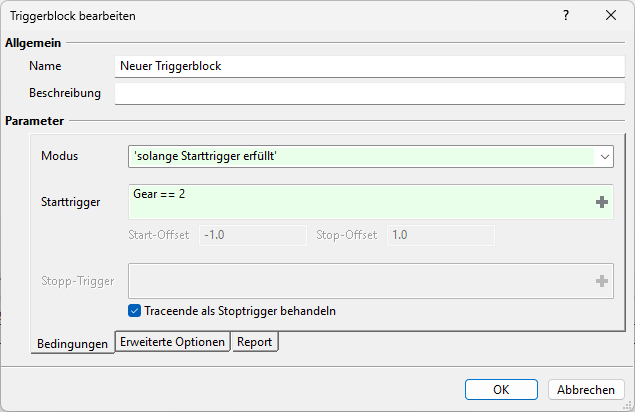Close the Triggerblock bearbeiten dialog
635x412 pixels.
(611, 15)
